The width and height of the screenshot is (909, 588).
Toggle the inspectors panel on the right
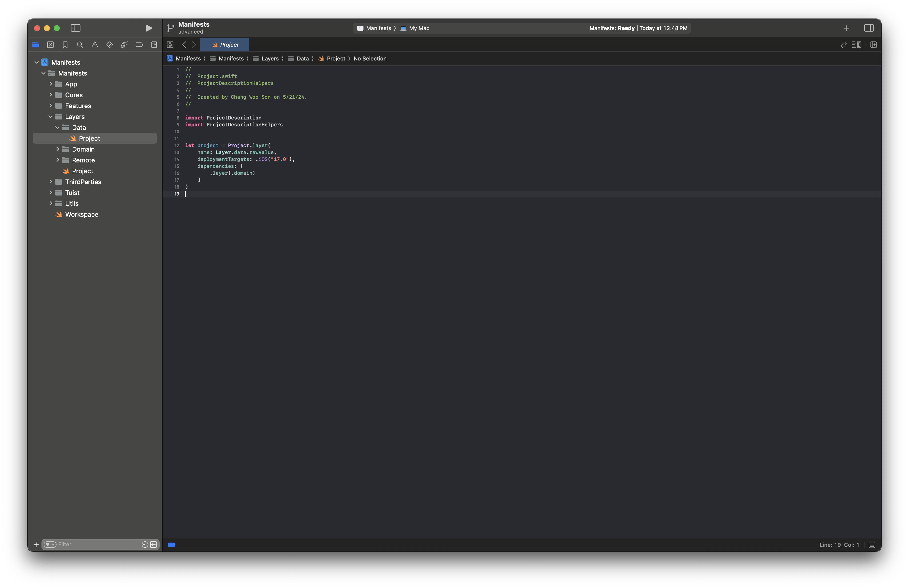pos(869,28)
